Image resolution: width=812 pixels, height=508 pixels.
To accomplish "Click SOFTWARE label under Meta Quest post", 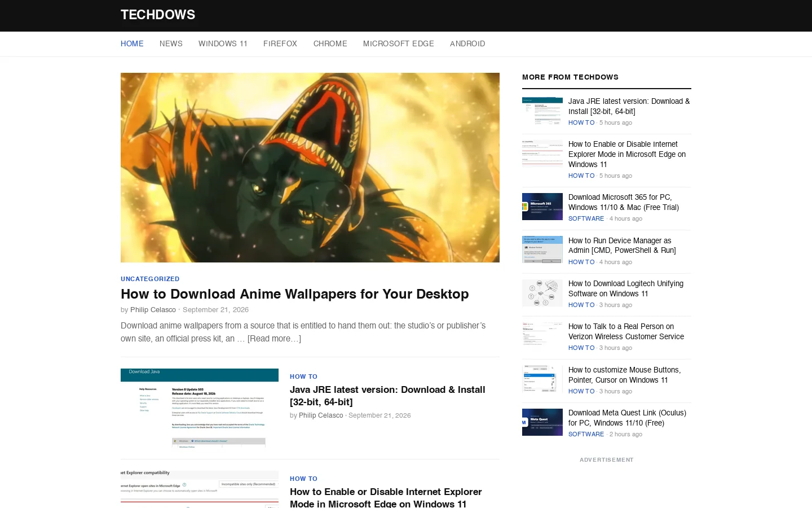I will 586,434.
